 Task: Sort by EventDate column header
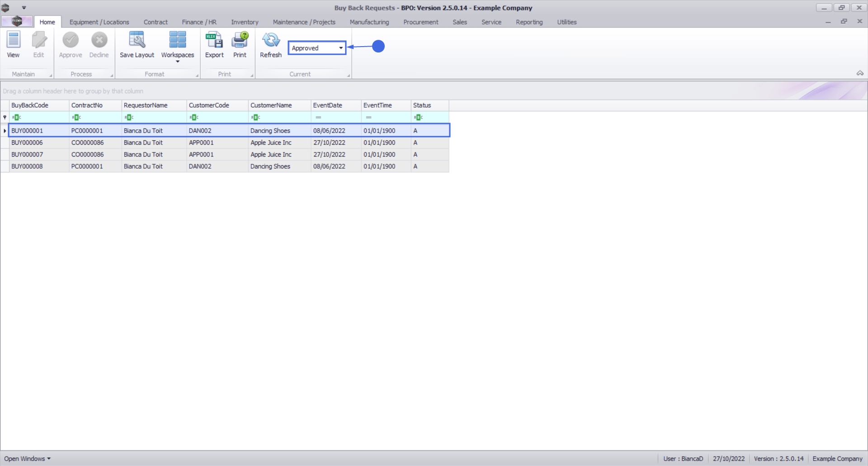[x=336, y=105]
